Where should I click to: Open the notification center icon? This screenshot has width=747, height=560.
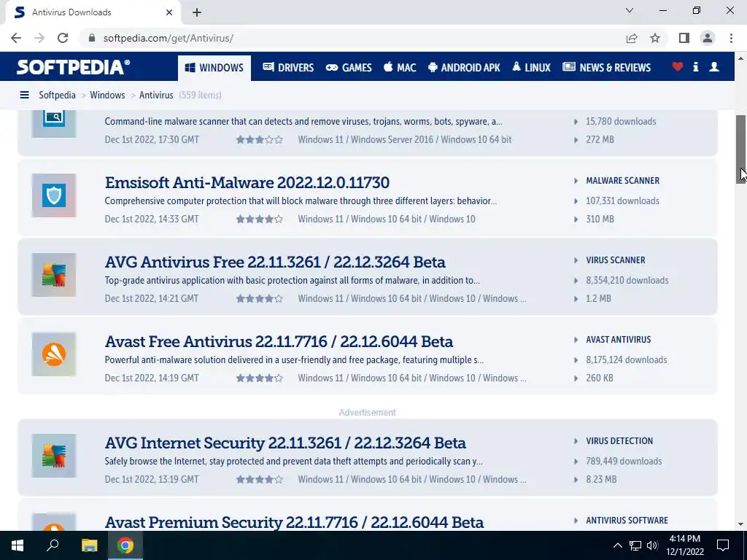[x=723, y=545]
